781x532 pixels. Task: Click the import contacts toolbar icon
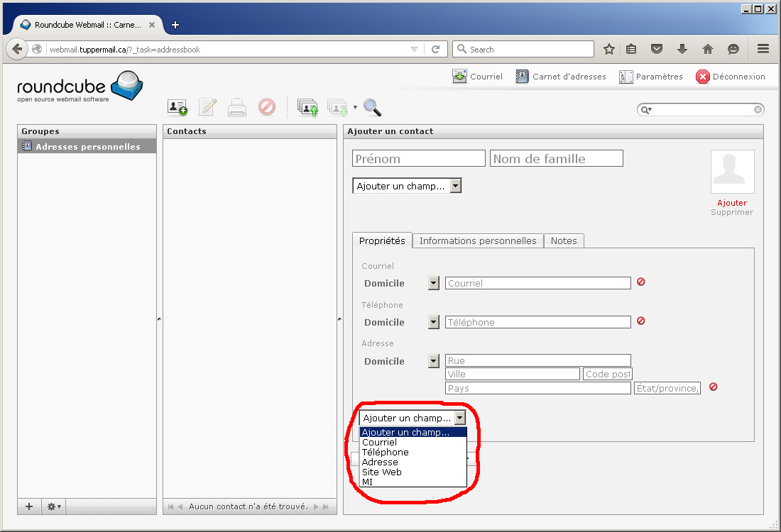tap(307, 107)
